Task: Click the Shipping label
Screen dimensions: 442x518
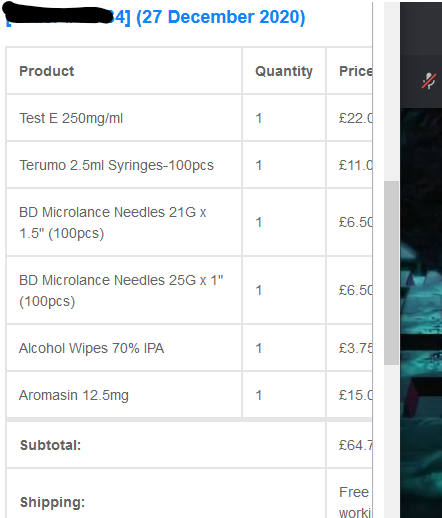Action: (52, 502)
